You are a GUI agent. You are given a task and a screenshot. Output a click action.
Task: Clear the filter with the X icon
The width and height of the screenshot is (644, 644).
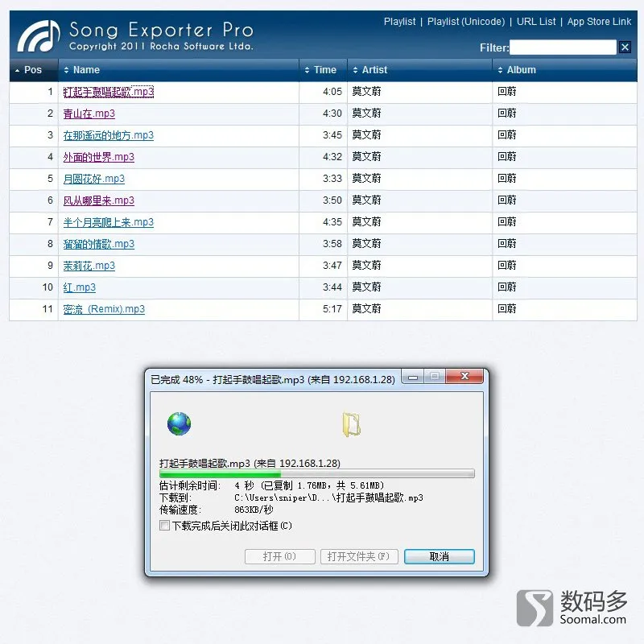[x=625, y=47]
